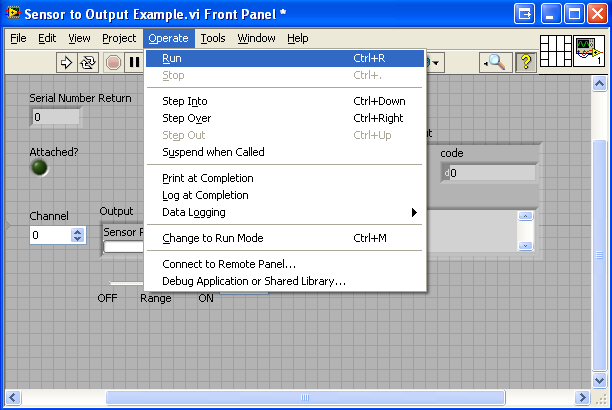Click the horizontal scrollbar right arrow
This screenshot has width=612, height=410.
[x=582, y=398]
